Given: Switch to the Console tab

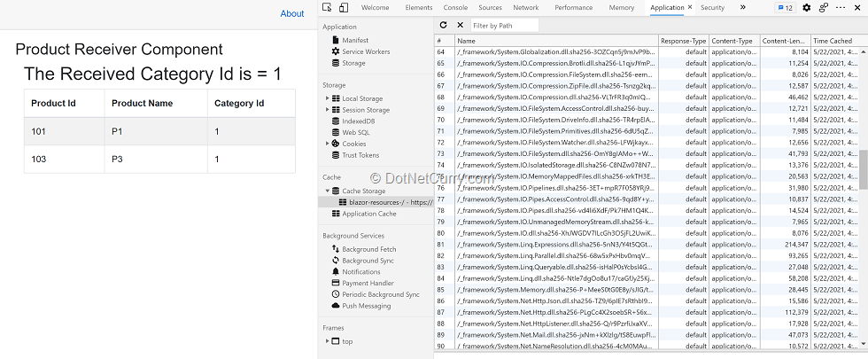Looking at the screenshot, I should [455, 7].
